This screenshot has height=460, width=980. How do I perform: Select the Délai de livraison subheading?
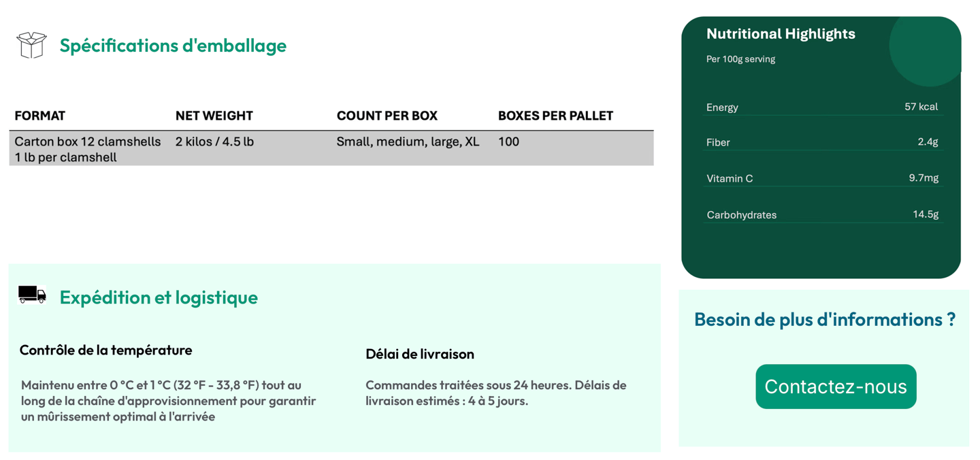click(419, 354)
